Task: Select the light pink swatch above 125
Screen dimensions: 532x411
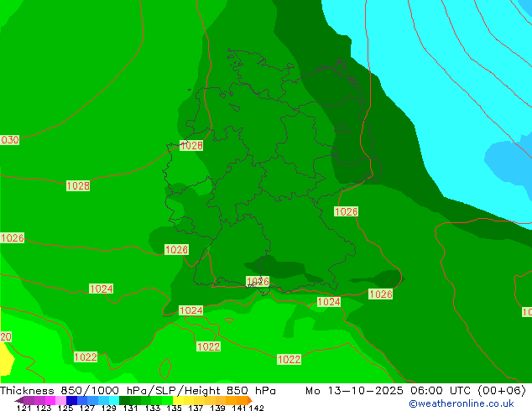Action: pyautogui.click(x=60, y=400)
